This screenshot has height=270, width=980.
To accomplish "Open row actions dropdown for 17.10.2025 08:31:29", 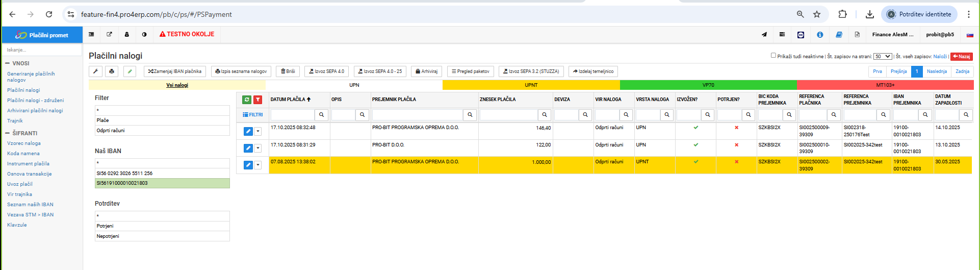I will [258, 148].
